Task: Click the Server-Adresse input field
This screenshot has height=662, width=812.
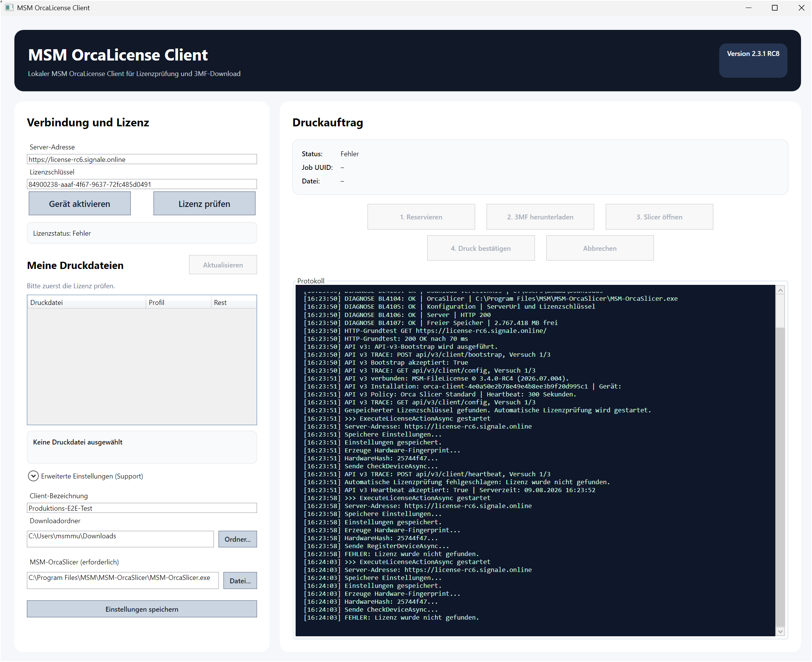Action: click(142, 159)
